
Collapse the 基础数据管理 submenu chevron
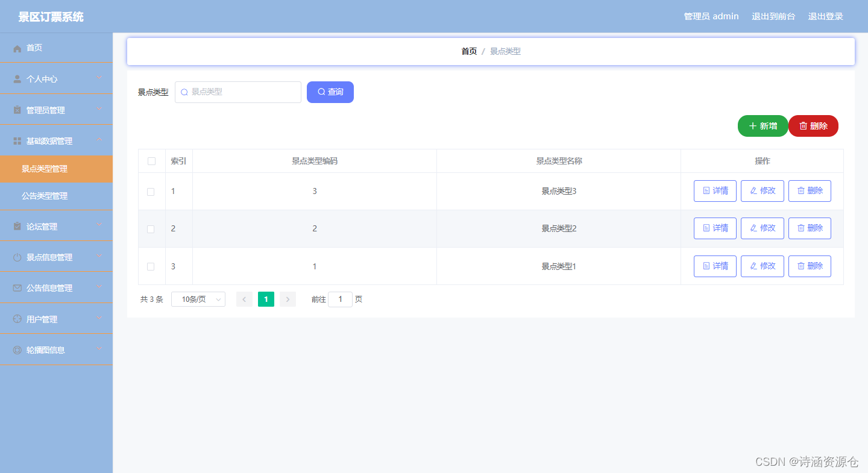point(99,140)
